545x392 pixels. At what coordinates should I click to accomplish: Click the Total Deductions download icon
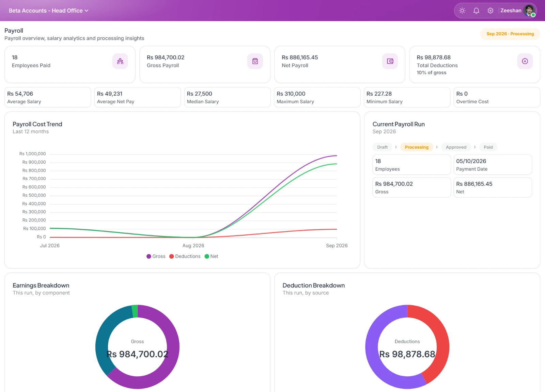click(525, 61)
